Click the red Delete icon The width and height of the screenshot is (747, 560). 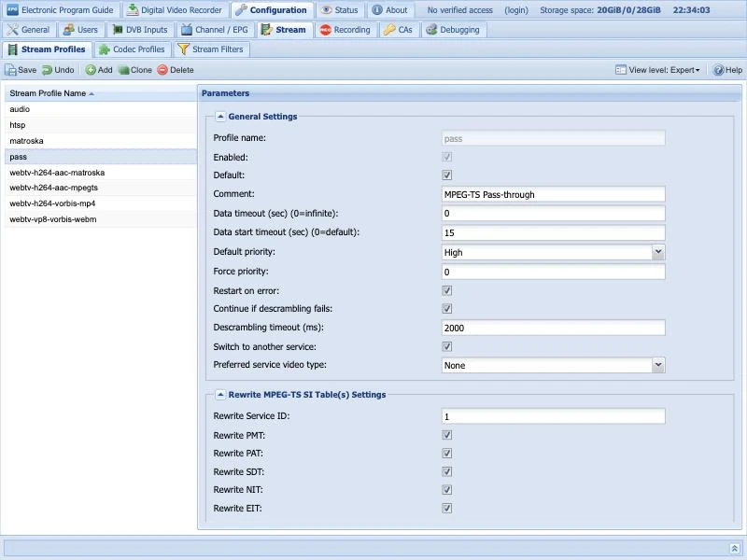click(x=162, y=70)
